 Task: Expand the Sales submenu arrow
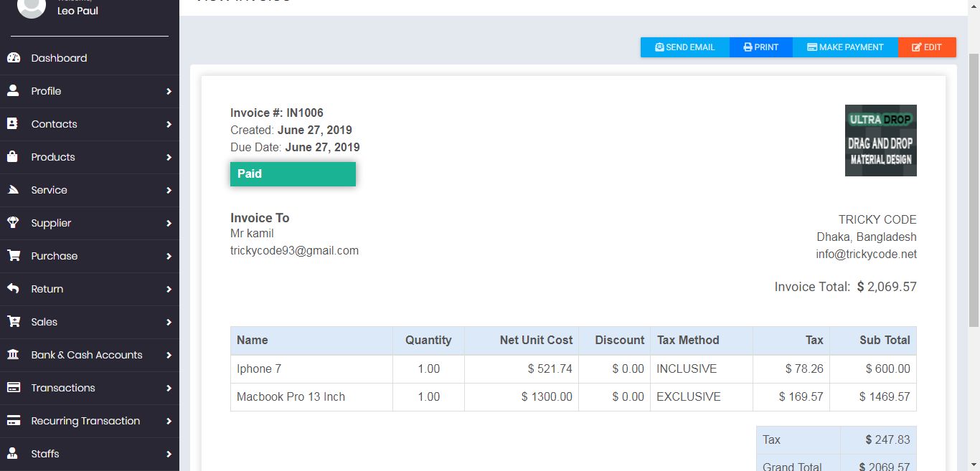pyautogui.click(x=169, y=322)
